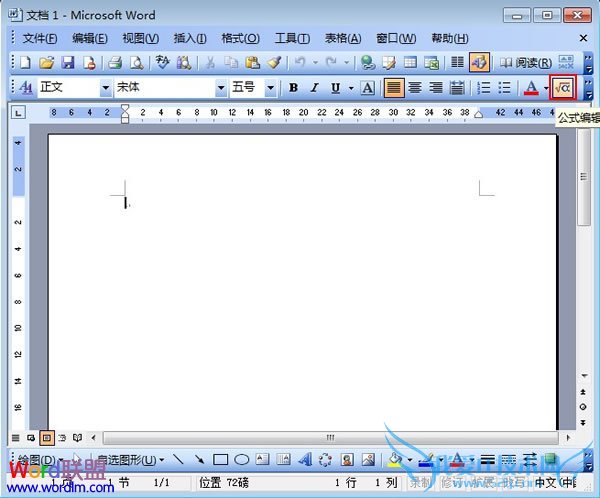Toggle the highlighted Drawing toolbar button

pyautogui.click(x=479, y=62)
